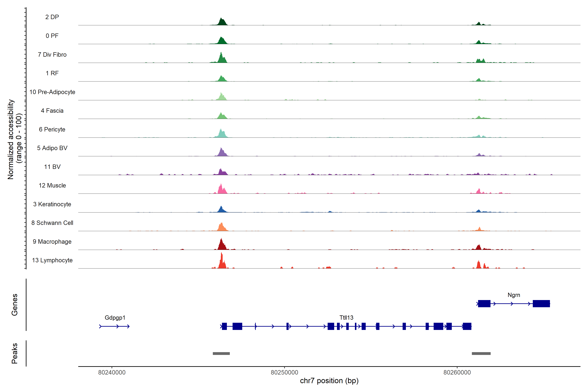Click the right gray peak bar
The height and width of the screenshot is (392, 588).
[481, 353]
